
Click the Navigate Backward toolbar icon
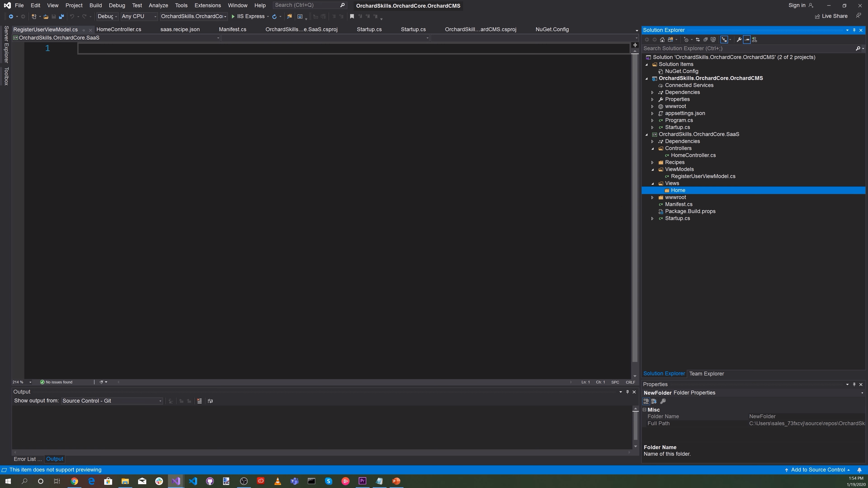(x=11, y=16)
